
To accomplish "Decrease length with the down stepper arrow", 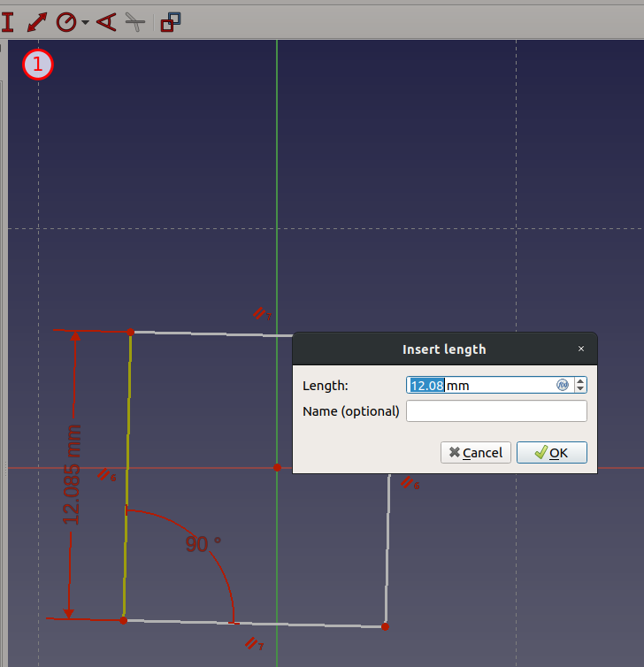I will coord(580,389).
